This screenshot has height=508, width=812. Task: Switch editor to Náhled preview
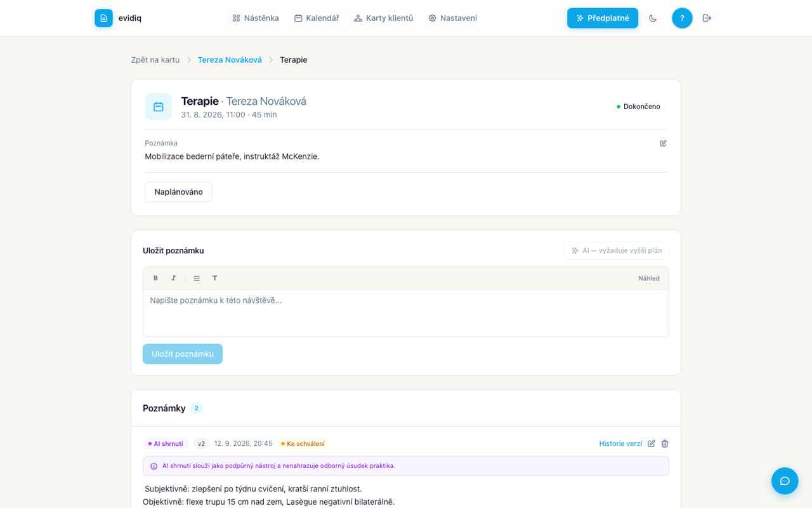coord(649,278)
